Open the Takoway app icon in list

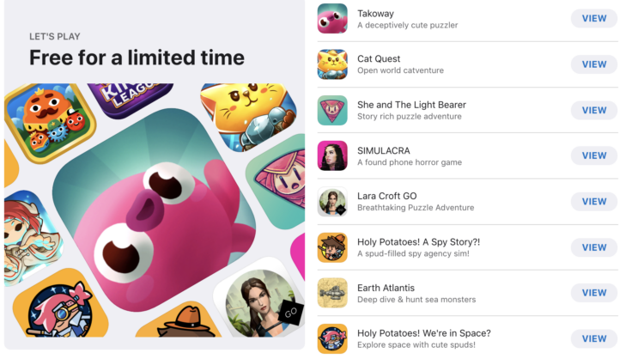coord(332,19)
